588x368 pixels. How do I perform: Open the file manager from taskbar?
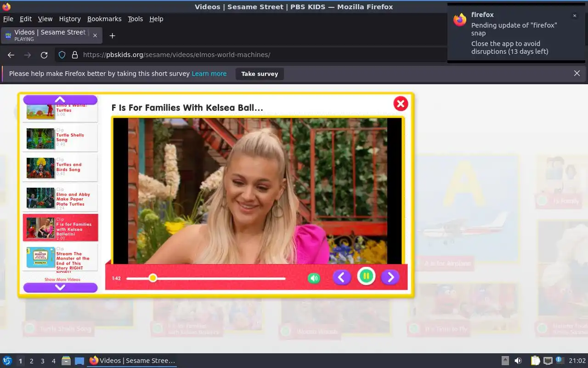tap(66, 361)
